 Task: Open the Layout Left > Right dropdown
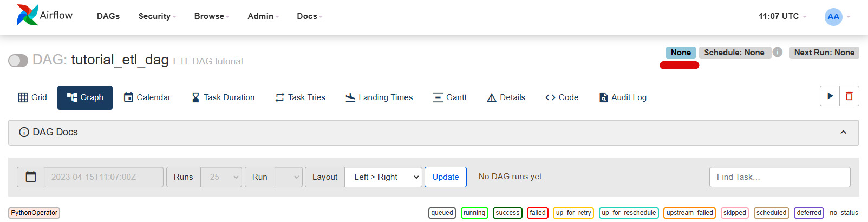point(383,177)
